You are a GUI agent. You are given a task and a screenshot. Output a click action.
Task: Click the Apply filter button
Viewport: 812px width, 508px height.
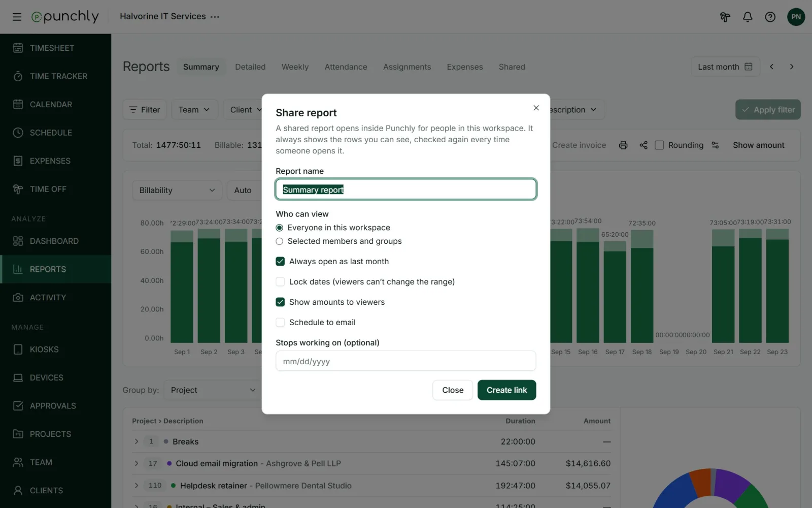[768, 110]
